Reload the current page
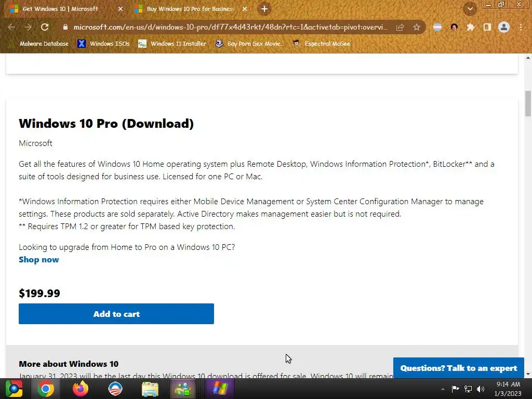Screen dimensions: 532x399 click(x=45, y=27)
